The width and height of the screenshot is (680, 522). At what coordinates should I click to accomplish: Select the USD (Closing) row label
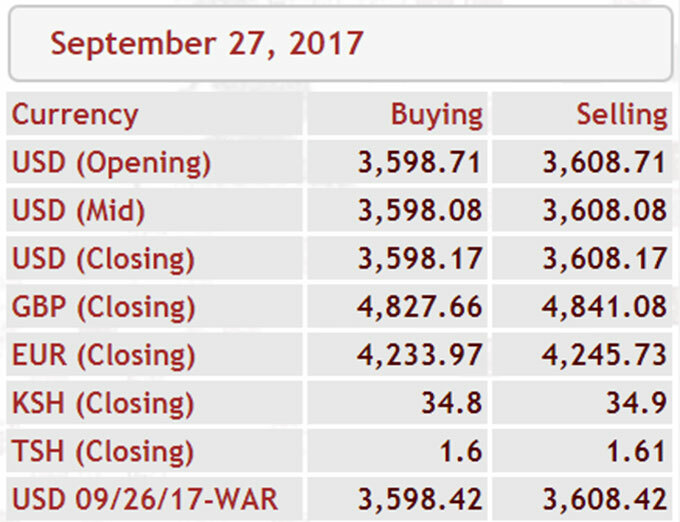click(103, 259)
